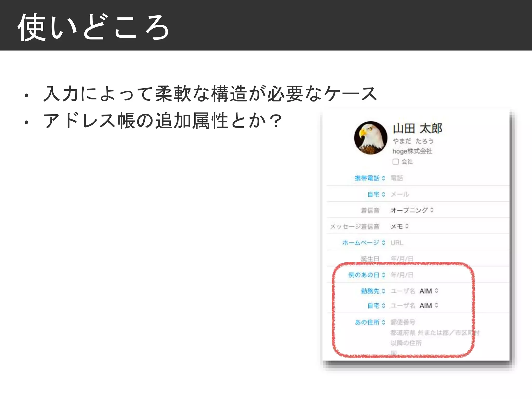Open the 携帯電話 label dropdown

(x=370, y=178)
